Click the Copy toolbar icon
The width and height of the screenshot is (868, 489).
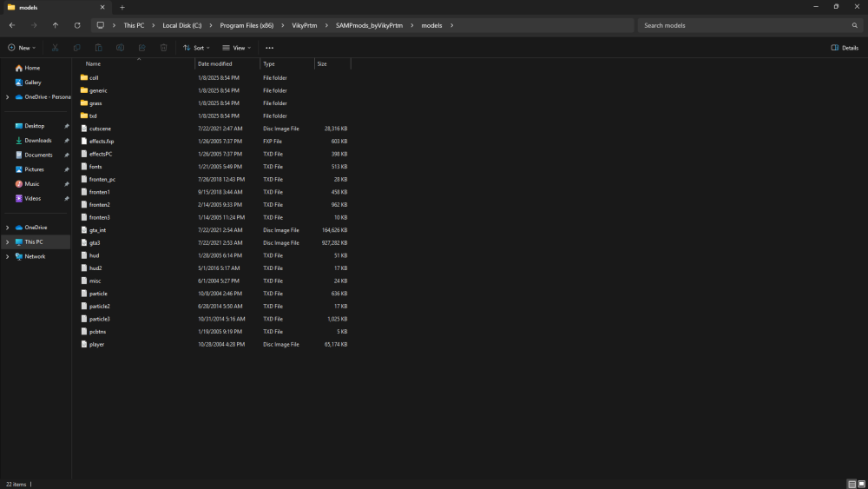(x=77, y=48)
